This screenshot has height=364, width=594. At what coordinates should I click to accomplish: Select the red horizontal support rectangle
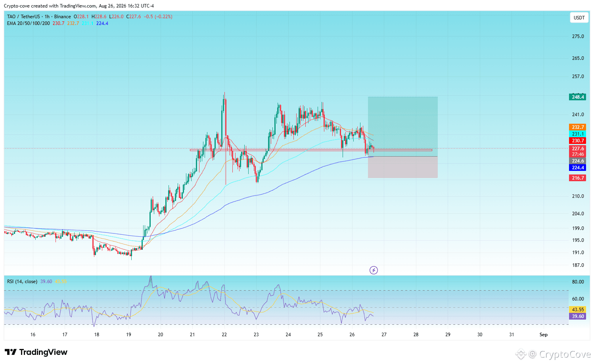click(x=311, y=150)
